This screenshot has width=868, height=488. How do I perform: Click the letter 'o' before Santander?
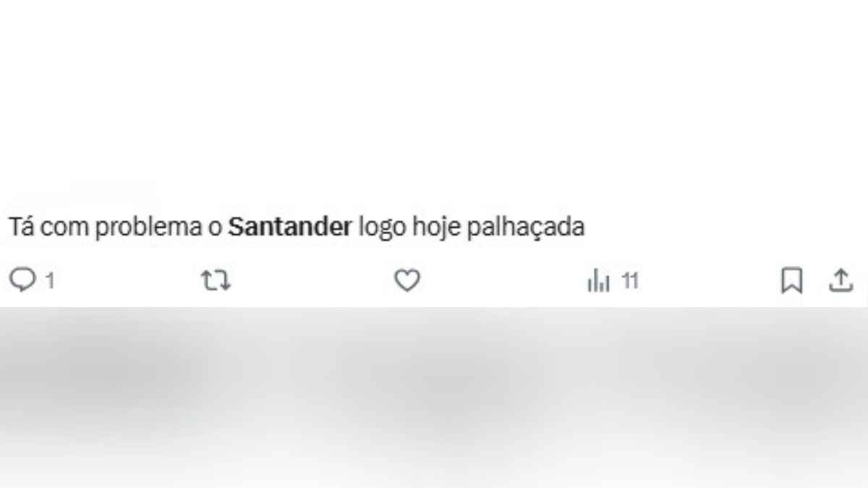215,229
